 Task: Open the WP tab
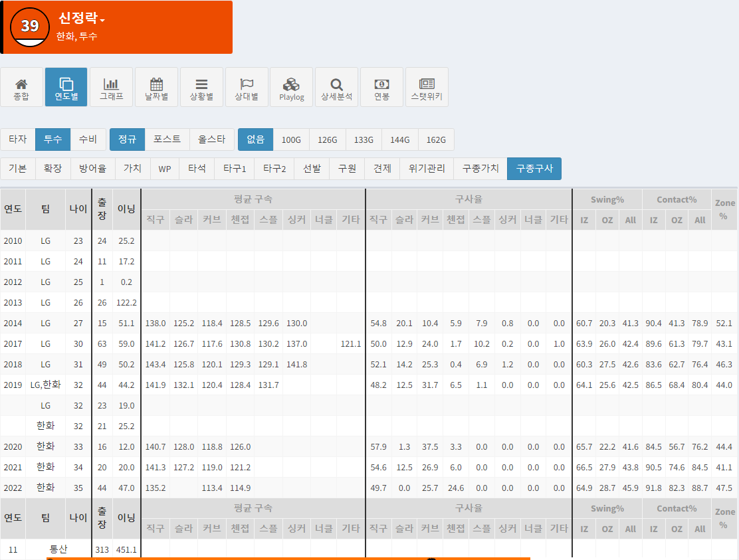point(165,169)
